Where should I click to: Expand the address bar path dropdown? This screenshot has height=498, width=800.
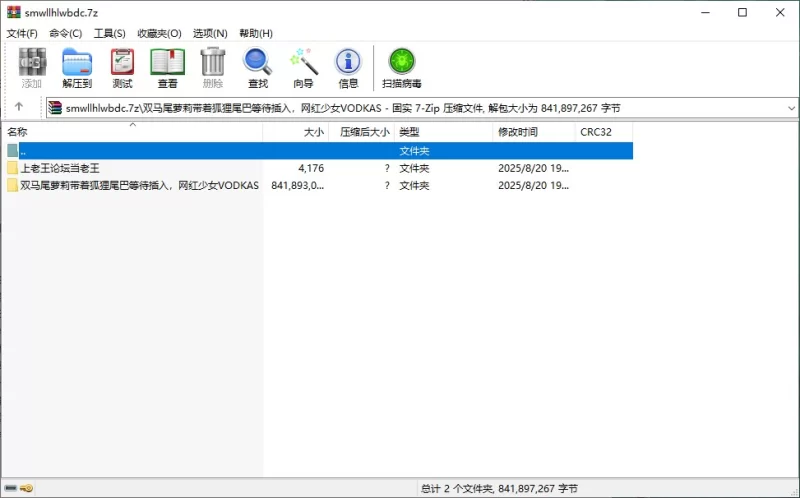[791, 108]
